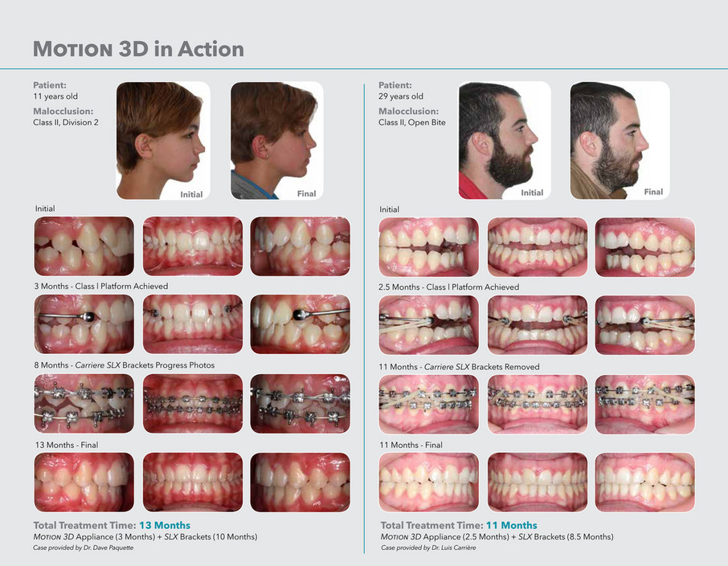Click the 'Motion 3D in Action' heading

138,49
